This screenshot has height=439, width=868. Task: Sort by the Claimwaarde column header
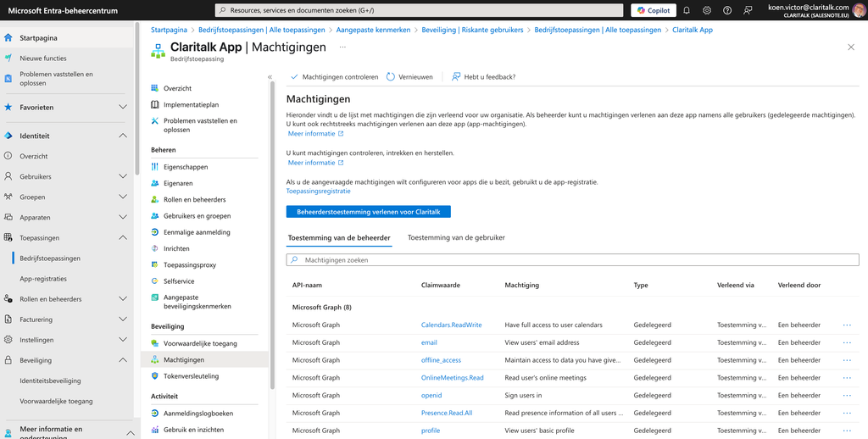(x=441, y=285)
